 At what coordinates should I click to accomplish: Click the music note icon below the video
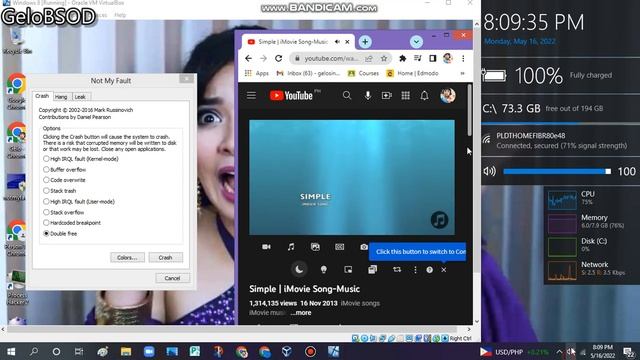291,247
